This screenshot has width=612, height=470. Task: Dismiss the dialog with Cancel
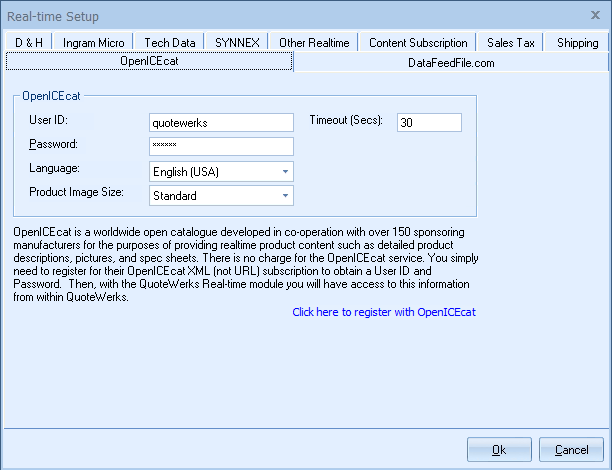(x=571, y=450)
